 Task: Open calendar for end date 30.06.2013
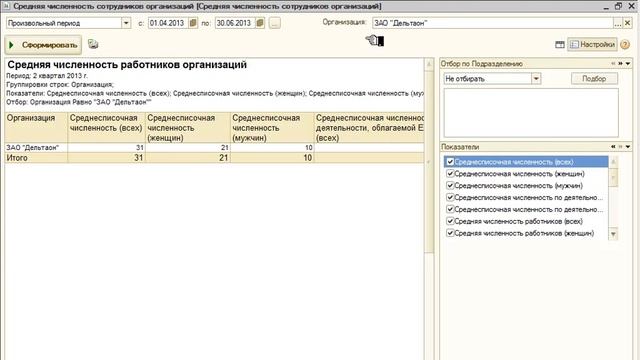click(260, 23)
